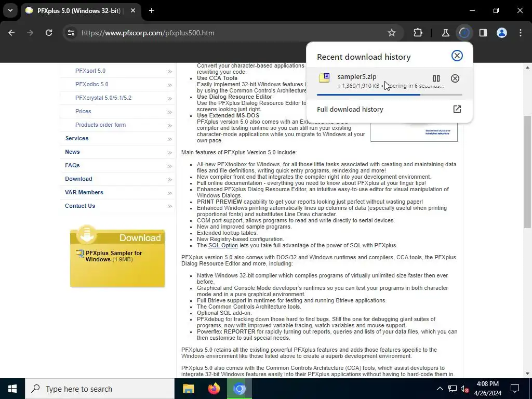Viewport: 532px width, 399px height.
Task: Close the PFXplus 5.0 tab
Action: point(133,10)
